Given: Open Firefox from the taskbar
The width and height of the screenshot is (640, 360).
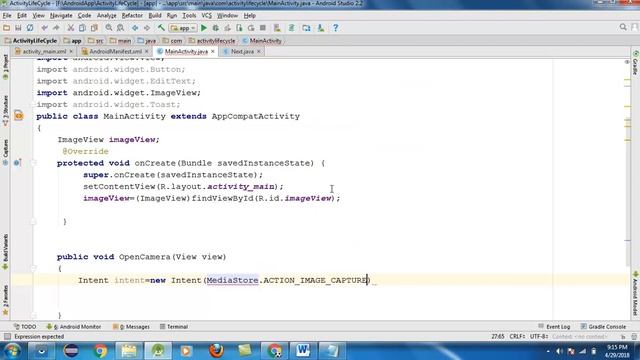Looking at the screenshot, I should 216,351.
